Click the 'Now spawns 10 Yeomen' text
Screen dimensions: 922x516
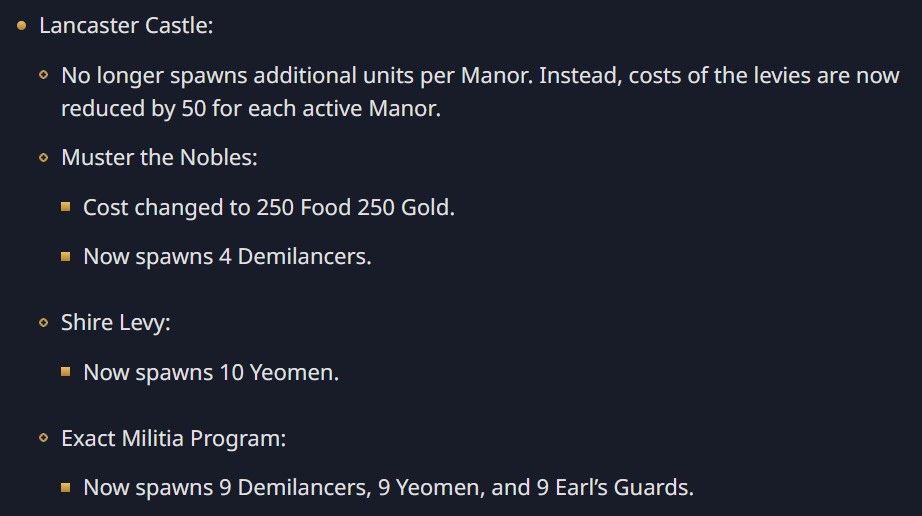click(211, 372)
